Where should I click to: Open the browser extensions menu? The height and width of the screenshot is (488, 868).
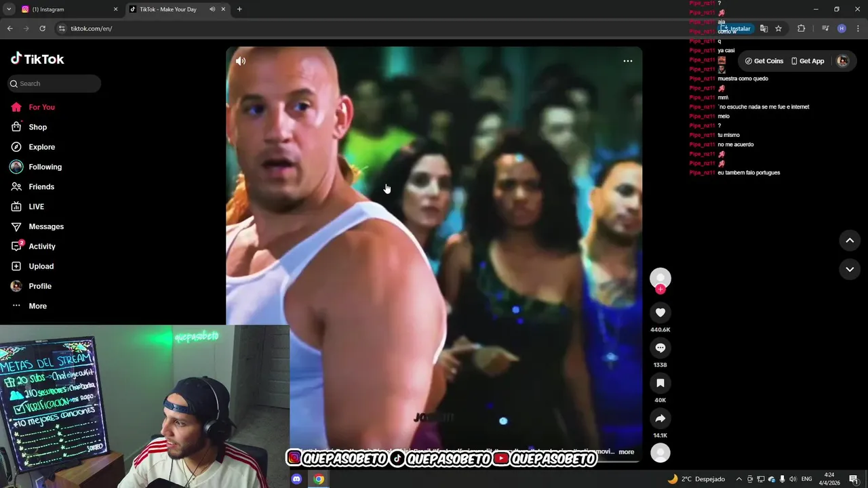[801, 28]
